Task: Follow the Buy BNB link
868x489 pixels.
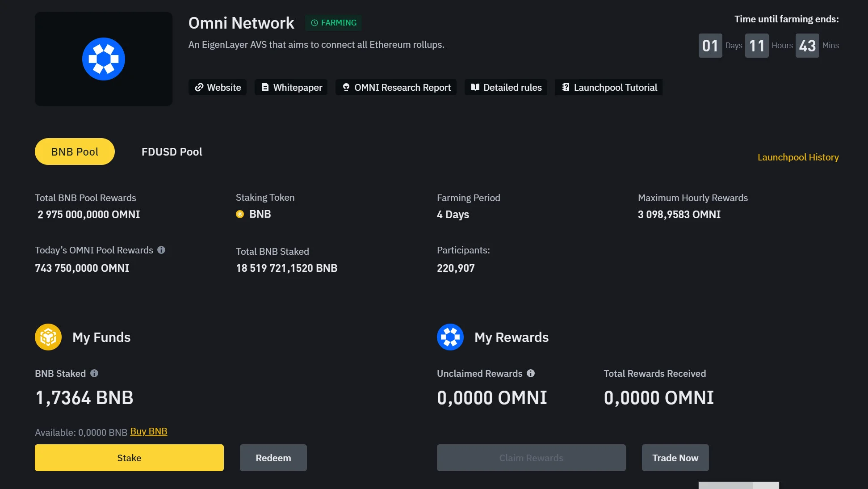Action: (x=149, y=431)
